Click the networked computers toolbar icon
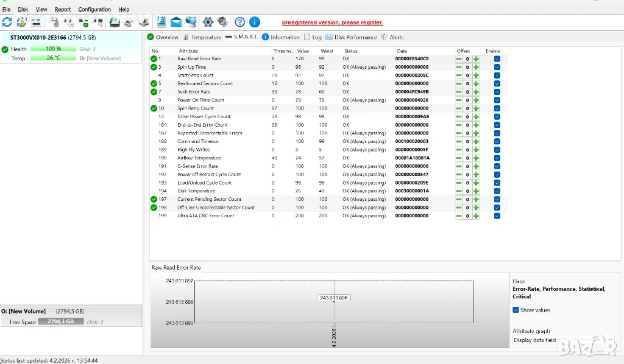624x364 pixels. point(191,22)
